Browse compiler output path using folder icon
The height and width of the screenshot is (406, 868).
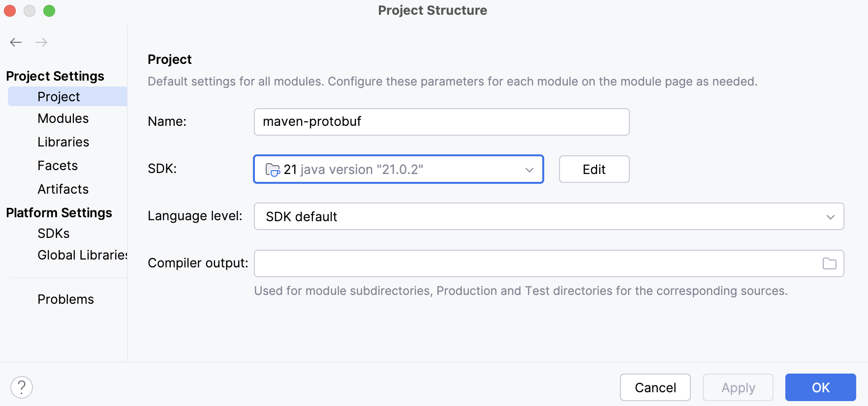click(x=830, y=263)
